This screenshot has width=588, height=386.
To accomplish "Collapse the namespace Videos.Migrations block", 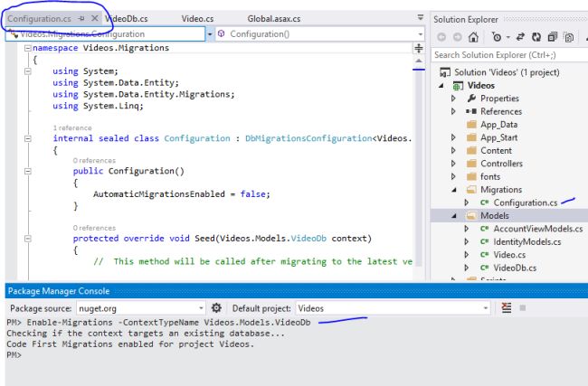I will [x=27, y=48].
